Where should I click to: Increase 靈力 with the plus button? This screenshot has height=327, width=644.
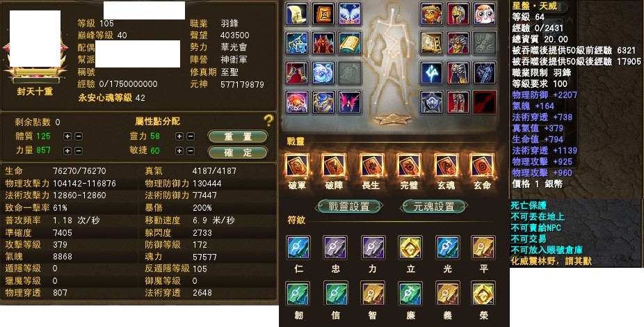pos(179,136)
